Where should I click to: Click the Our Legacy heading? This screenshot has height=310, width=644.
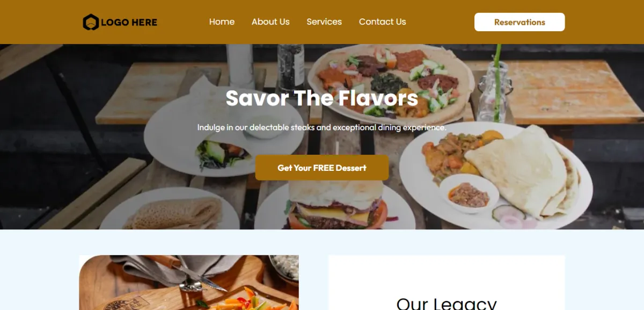[447, 303]
